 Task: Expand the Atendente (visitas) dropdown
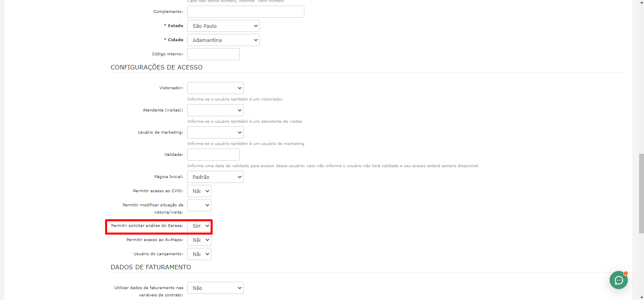[215, 110]
